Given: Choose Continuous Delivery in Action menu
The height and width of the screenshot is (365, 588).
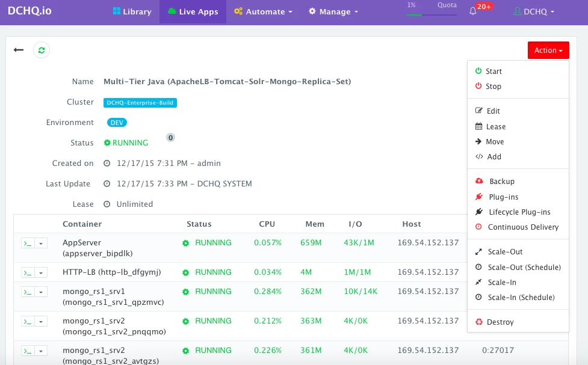Looking at the screenshot, I should pos(518,227).
